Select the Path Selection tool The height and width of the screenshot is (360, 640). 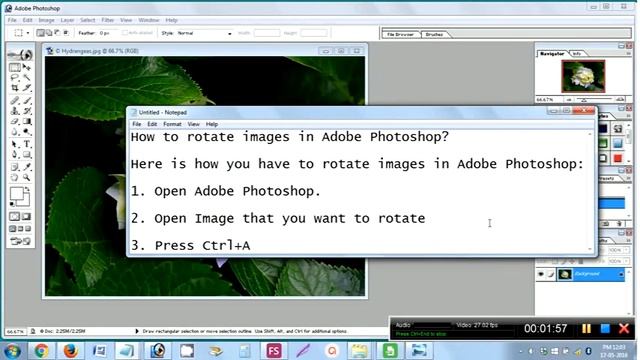(x=15, y=144)
